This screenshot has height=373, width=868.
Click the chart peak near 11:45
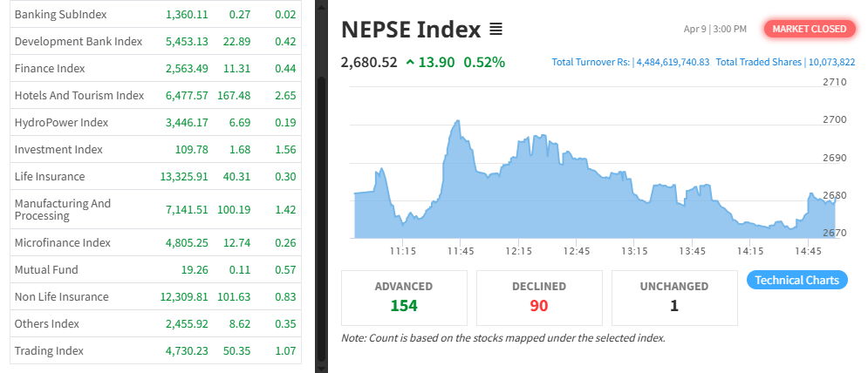456,123
